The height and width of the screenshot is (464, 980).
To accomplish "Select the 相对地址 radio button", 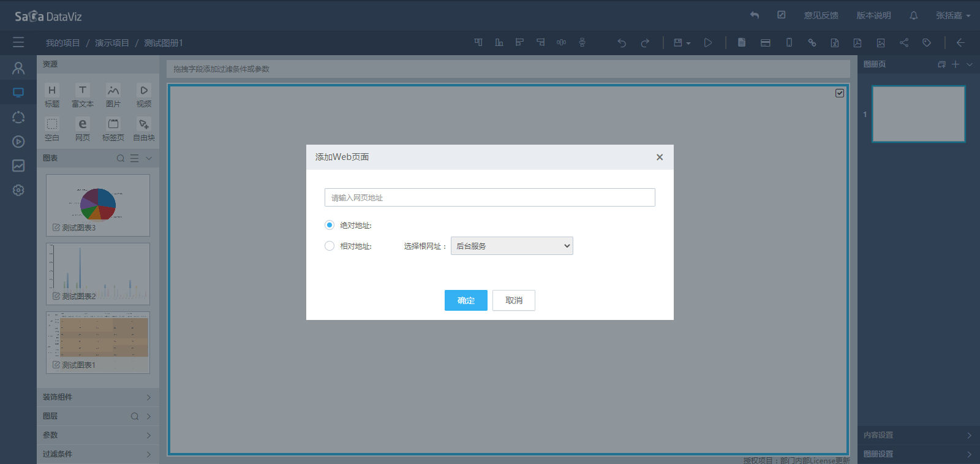I will 330,246.
